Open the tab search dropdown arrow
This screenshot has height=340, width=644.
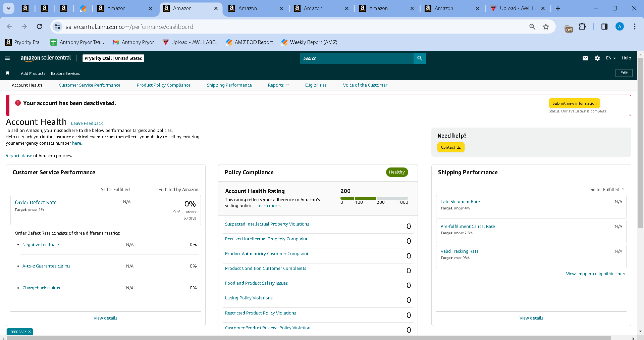click(8, 8)
